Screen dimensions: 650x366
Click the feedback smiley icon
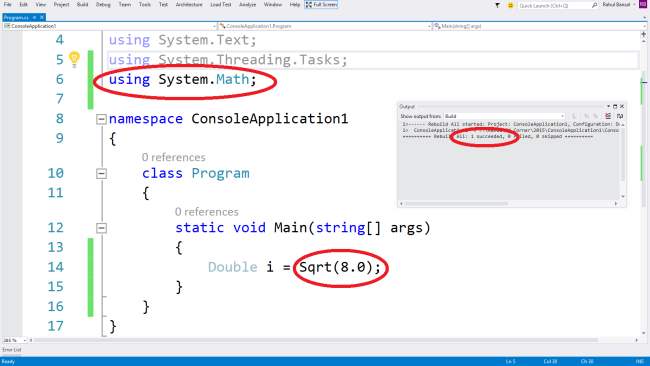coord(510,5)
